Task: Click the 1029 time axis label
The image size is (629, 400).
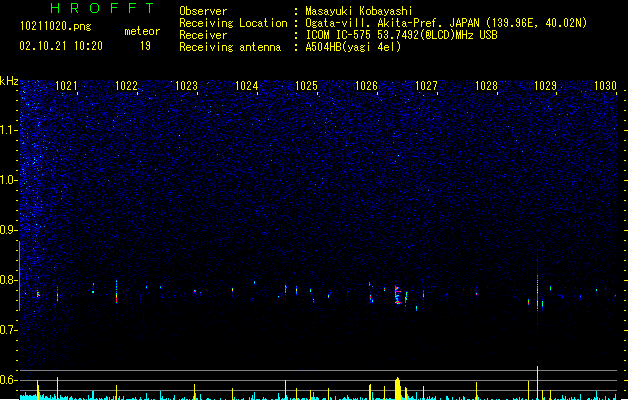Action: pos(546,86)
